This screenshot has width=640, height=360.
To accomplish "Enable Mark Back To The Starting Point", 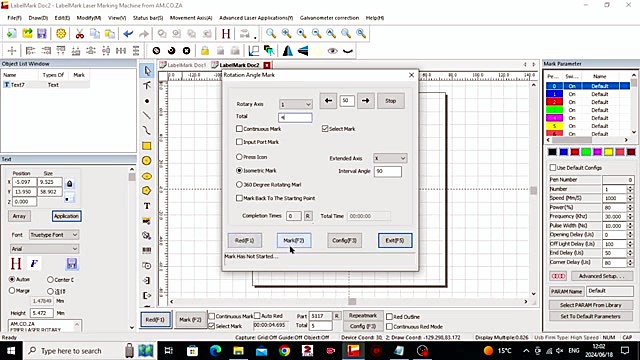I will 239,198.
